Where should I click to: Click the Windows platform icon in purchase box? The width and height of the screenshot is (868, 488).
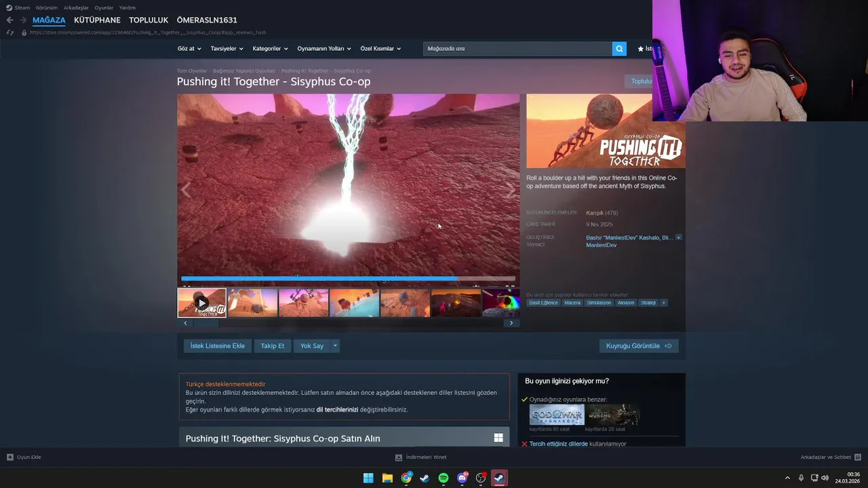coord(498,438)
